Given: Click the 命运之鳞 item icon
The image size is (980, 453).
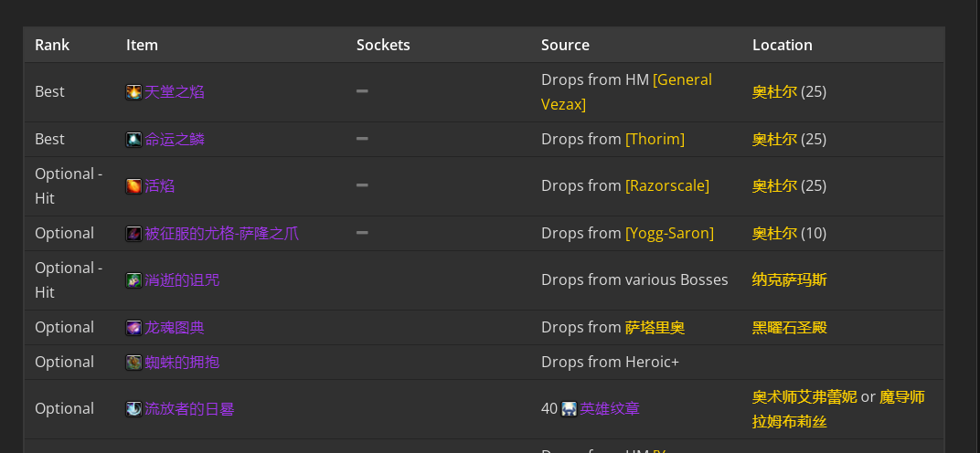Looking at the screenshot, I should pos(133,140).
